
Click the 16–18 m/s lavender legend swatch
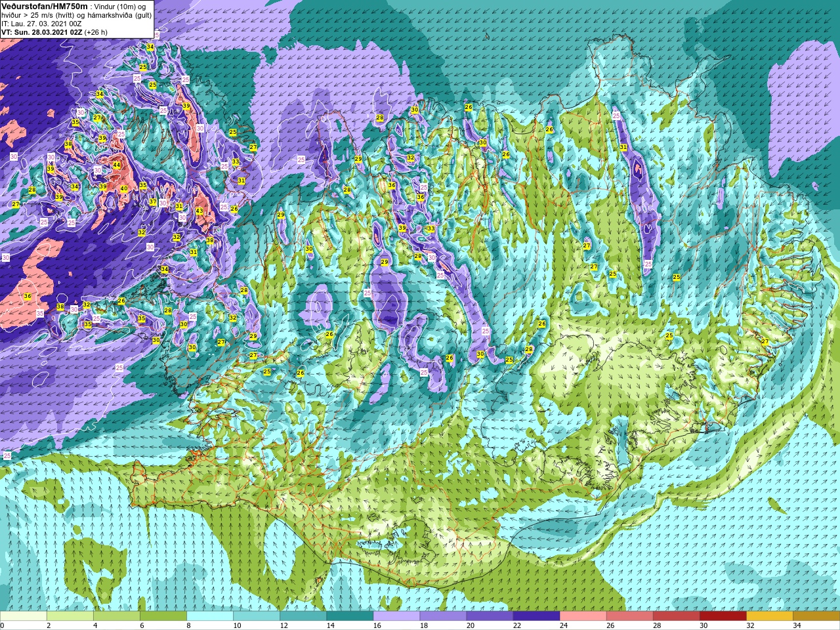[396, 616]
